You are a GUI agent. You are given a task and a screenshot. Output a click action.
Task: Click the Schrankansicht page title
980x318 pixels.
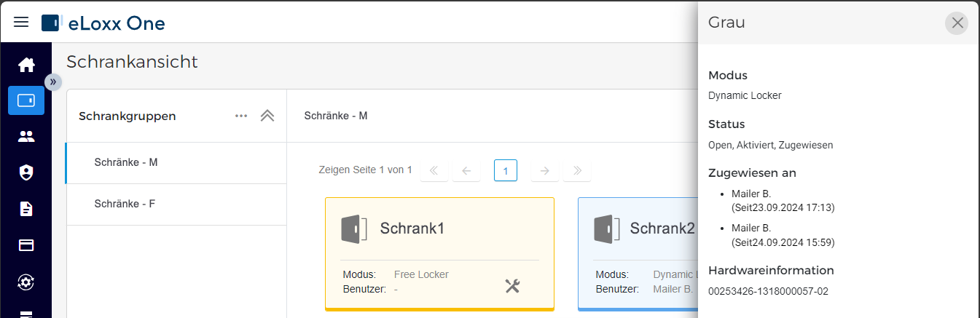pyautogui.click(x=132, y=62)
